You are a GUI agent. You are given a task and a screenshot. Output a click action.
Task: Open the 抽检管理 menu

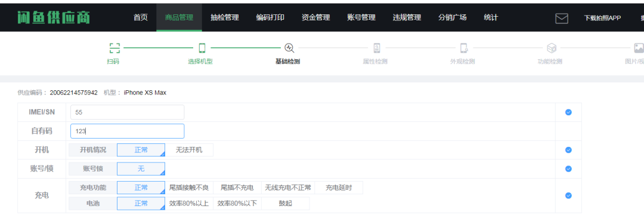click(225, 17)
